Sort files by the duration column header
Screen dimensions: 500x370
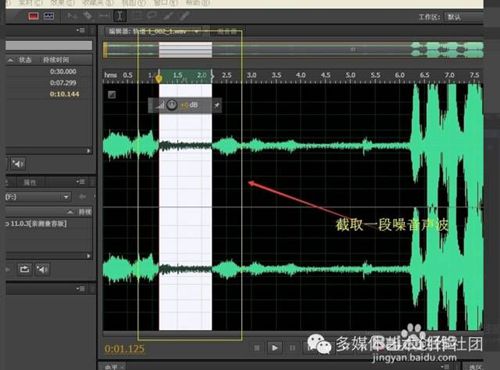(56, 60)
